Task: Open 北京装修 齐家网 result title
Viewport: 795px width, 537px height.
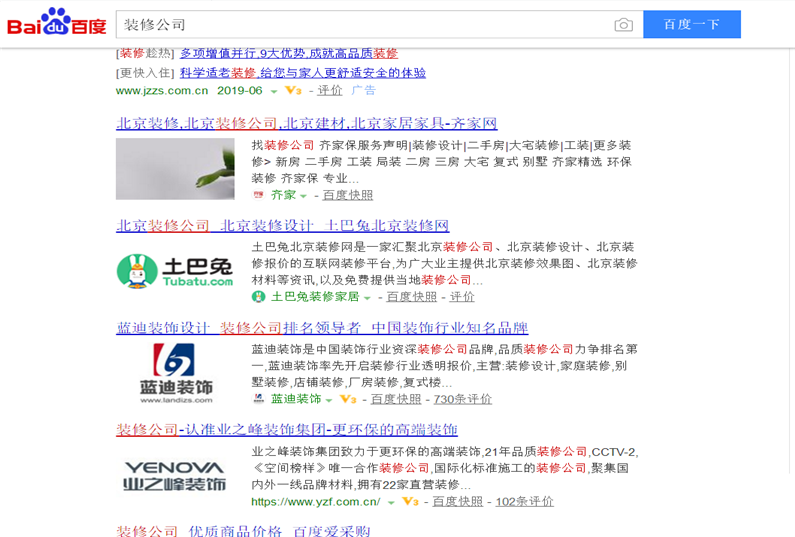Action: [306, 123]
